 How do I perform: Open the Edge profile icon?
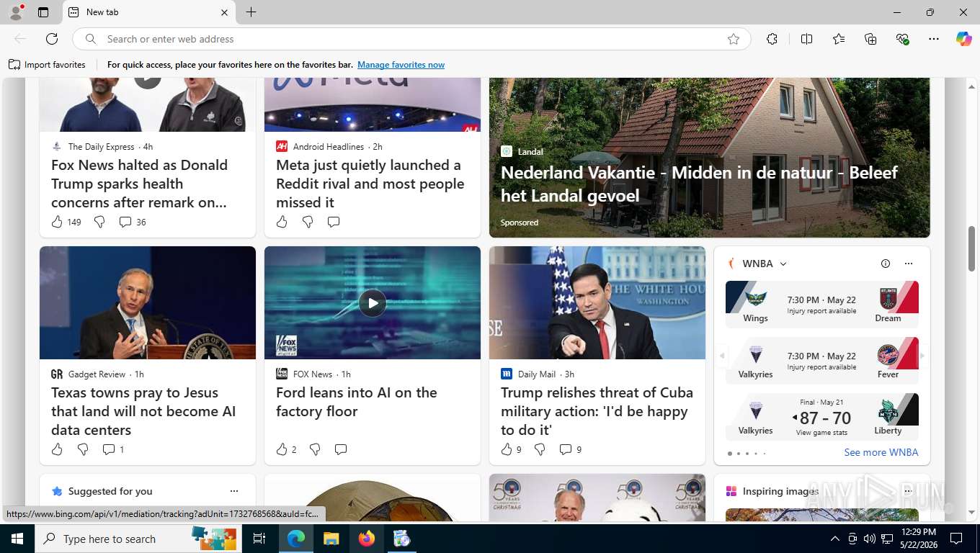tap(16, 12)
